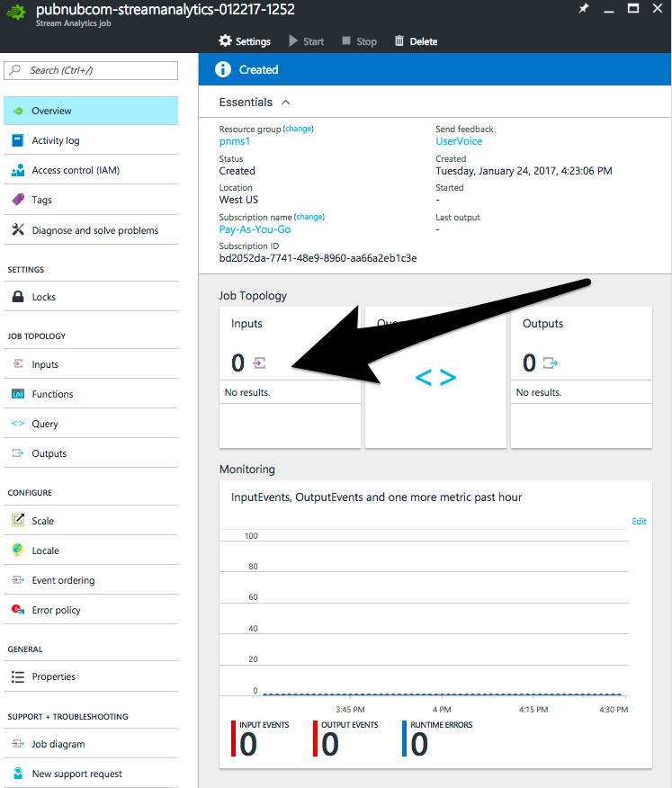Click the sidebar Outputs arrow icon

(x=18, y=452)
